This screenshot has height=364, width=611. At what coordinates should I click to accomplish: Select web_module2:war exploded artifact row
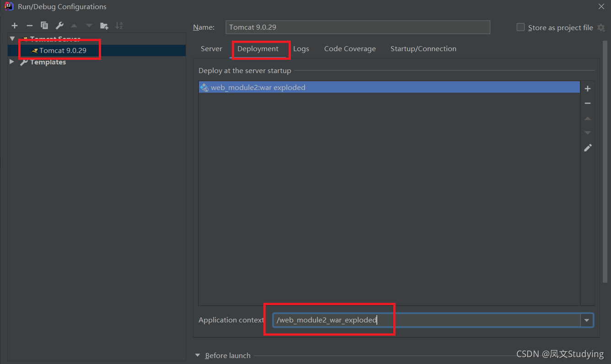tap(389, 87)
